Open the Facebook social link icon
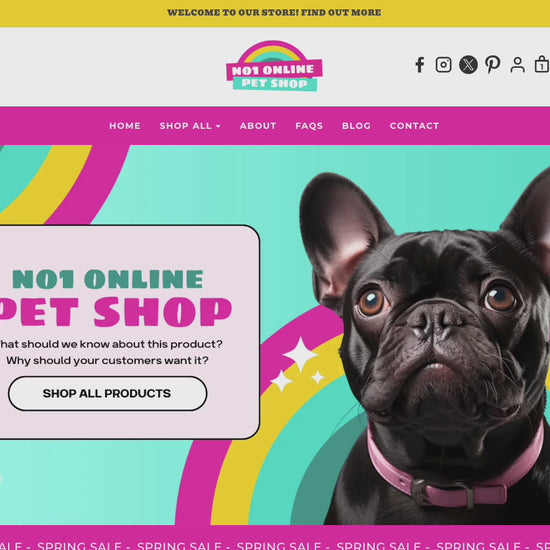The width and height of the screenshot is (550, 550). 420,65
